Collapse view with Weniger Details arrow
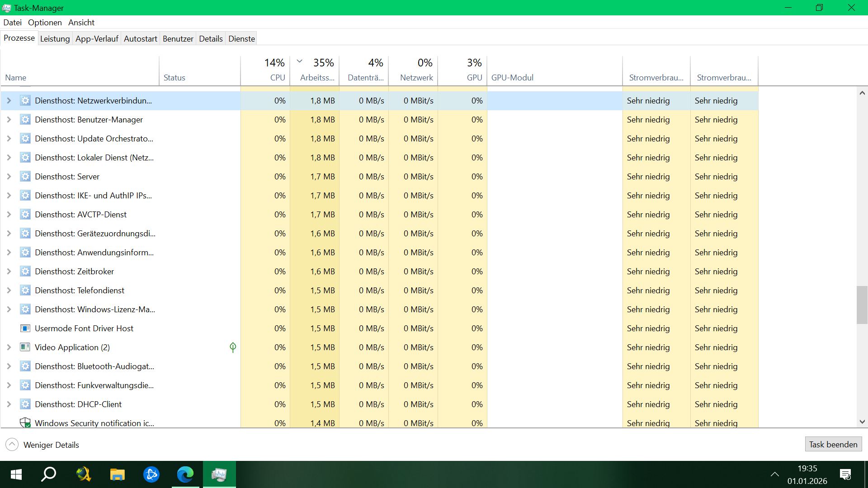Image resolution: width=868 pixels, height=488 pixels. pos(12,445)
